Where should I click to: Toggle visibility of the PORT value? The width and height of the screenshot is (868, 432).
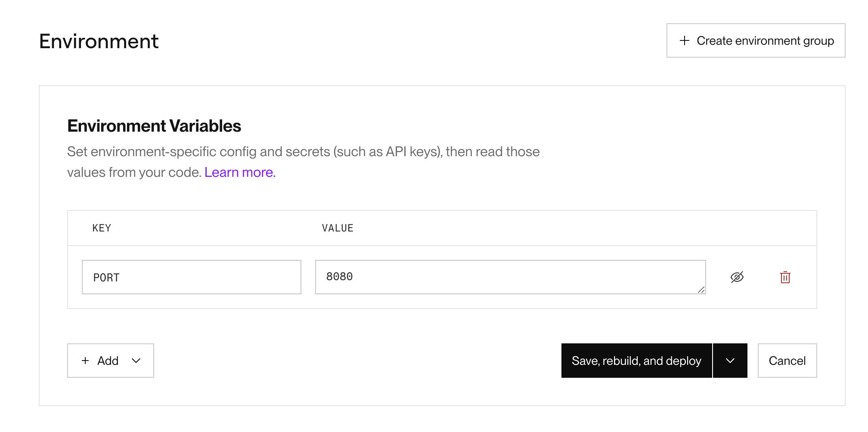tap(737, 277)
